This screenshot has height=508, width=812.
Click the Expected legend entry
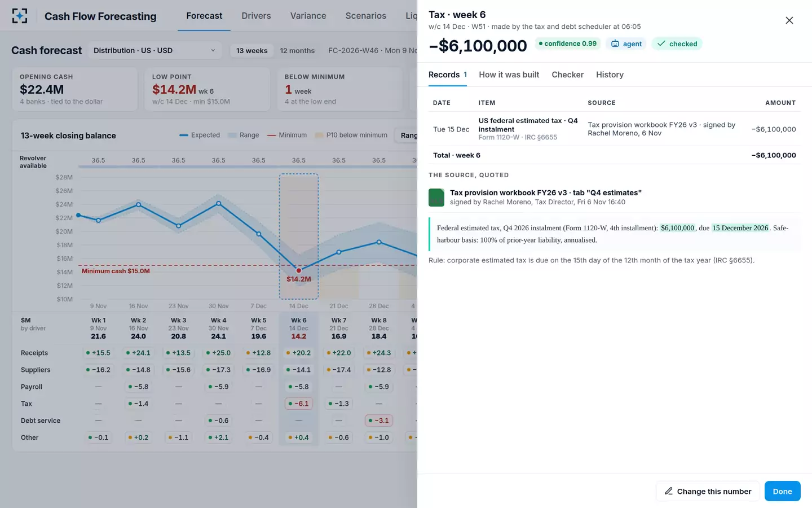pos(200,135)
